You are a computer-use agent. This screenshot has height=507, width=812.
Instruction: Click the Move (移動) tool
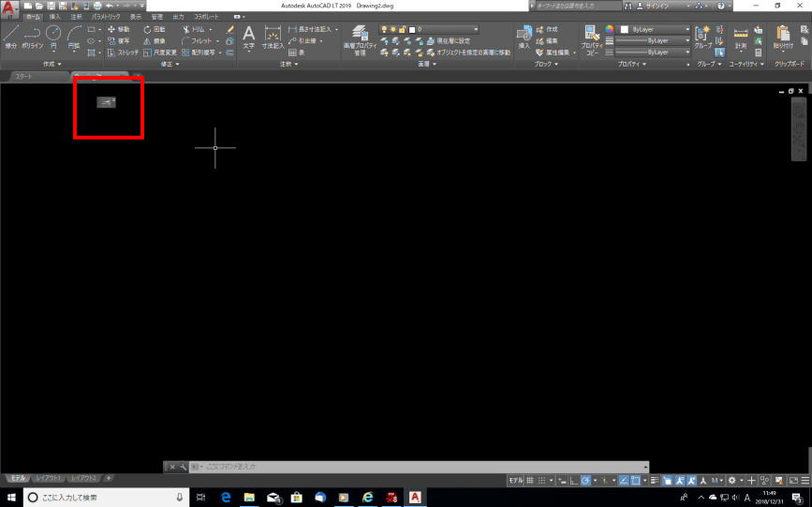[x=119, y=30]
